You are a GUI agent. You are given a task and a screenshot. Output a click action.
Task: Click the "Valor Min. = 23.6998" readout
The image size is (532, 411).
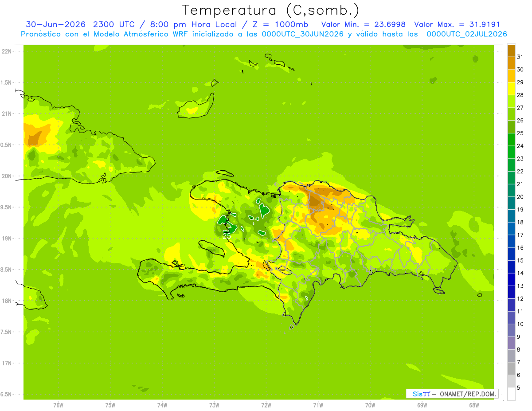click(364, 24)
